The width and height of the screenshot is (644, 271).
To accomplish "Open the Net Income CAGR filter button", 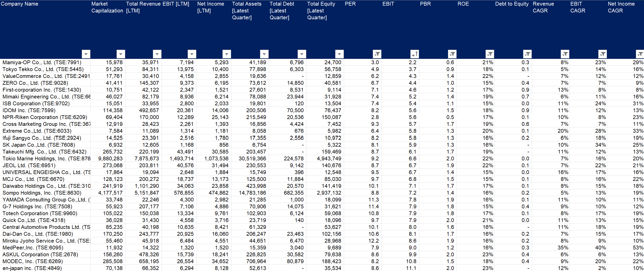I will click(x=640, y=54).
